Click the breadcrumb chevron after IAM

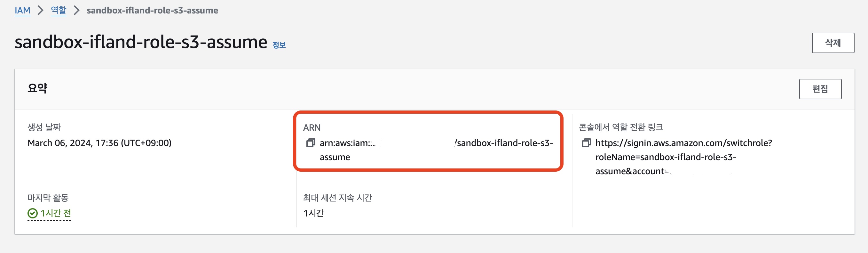(x=40, y=11)
